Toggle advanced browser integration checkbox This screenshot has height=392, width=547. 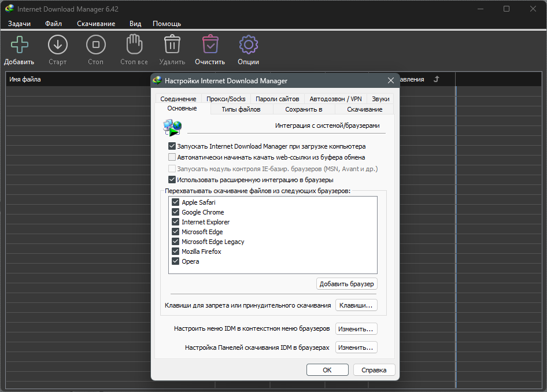(x=172, y=180)
